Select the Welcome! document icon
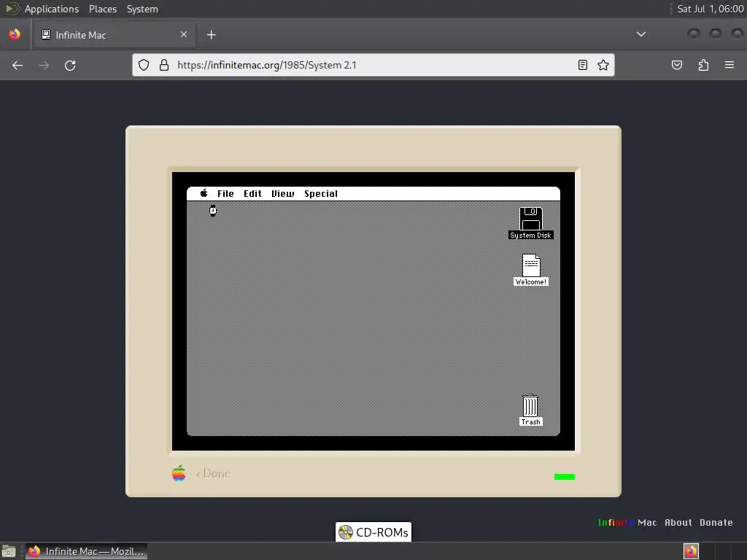This screenshot has width=747, height=560. tap(531, 270)
